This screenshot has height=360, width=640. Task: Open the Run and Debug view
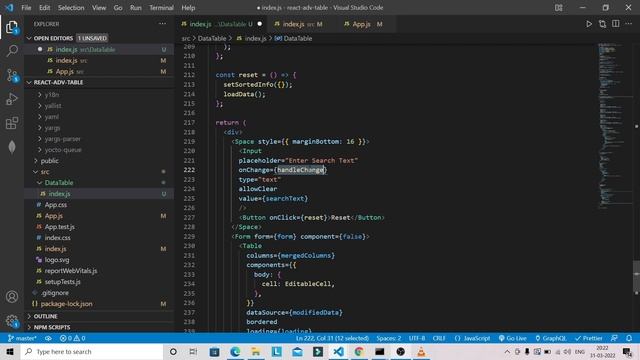point(12,99)
